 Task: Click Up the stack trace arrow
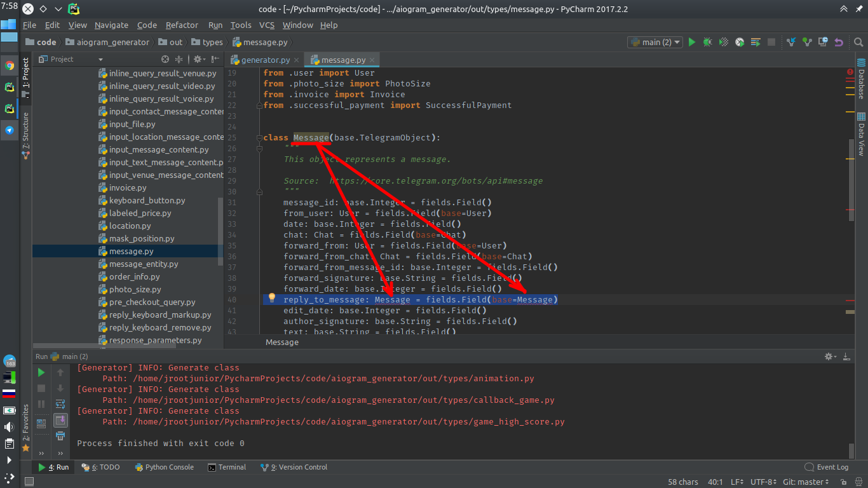click(60, 372)
